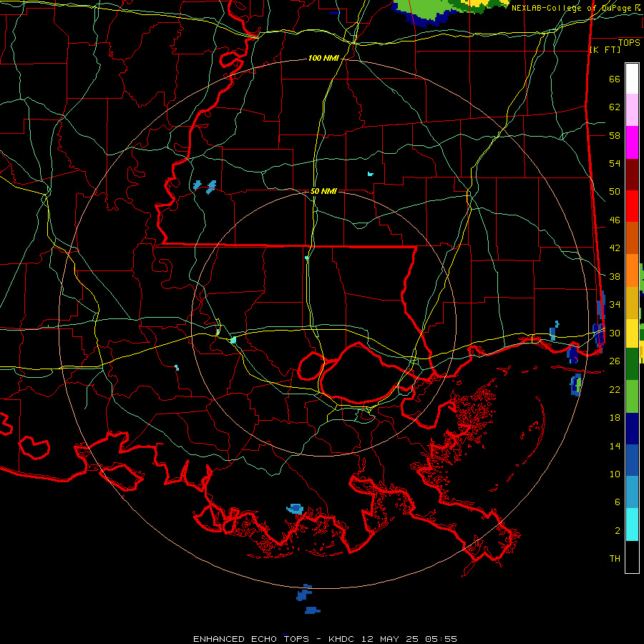The width and height of the screenshot is (644, 644).
Task: Select the '38' scale value
Action: [615, 276]
